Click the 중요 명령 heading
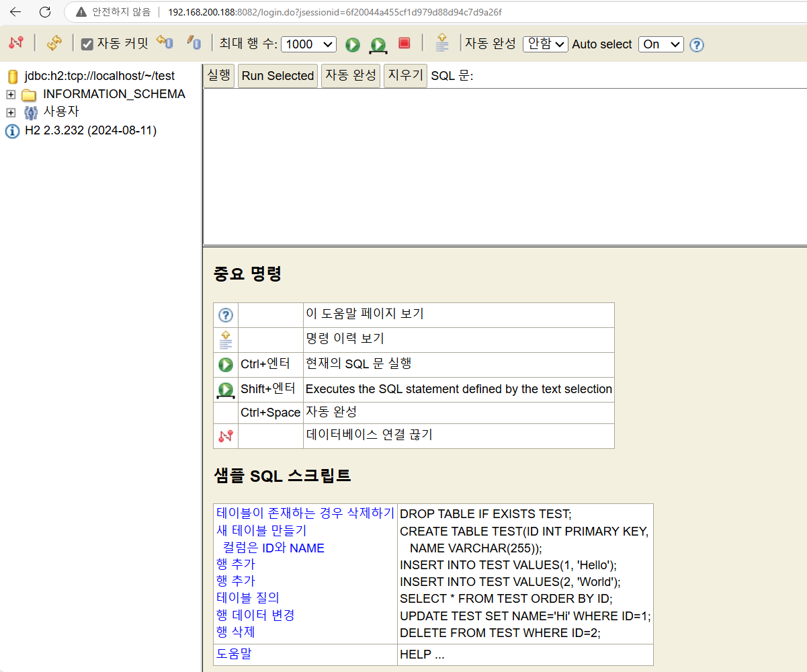The image size is (807, 672). pyautogui.click(x=247, y=274)
